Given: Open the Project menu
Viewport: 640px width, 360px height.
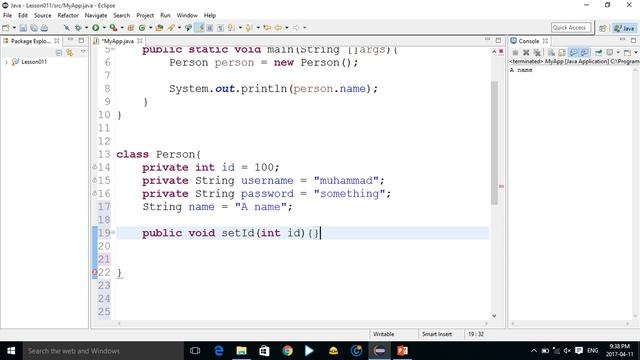Looking at the screenshot, I should point(145,15).
